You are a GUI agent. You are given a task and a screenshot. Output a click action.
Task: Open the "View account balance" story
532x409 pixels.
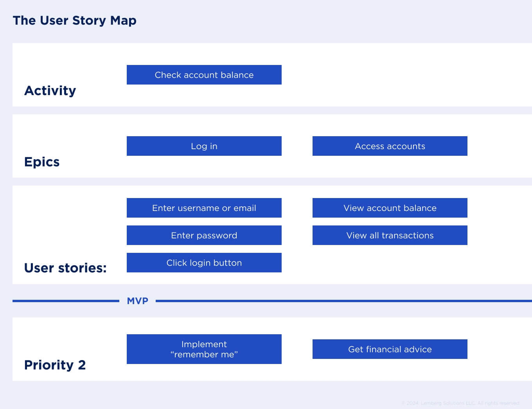tap(390, 208)
